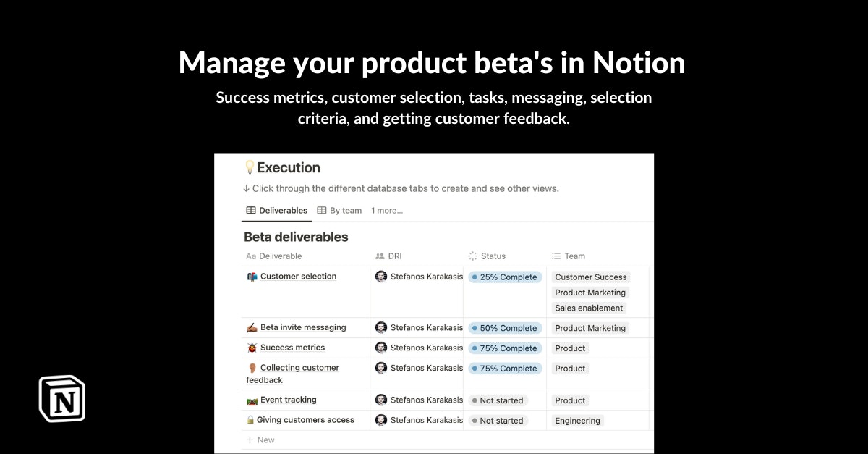Click the Product tag in Event tracking row
The width and height of the screenshot is (868, 454).
pyautogui.click(x=570, y=400)
